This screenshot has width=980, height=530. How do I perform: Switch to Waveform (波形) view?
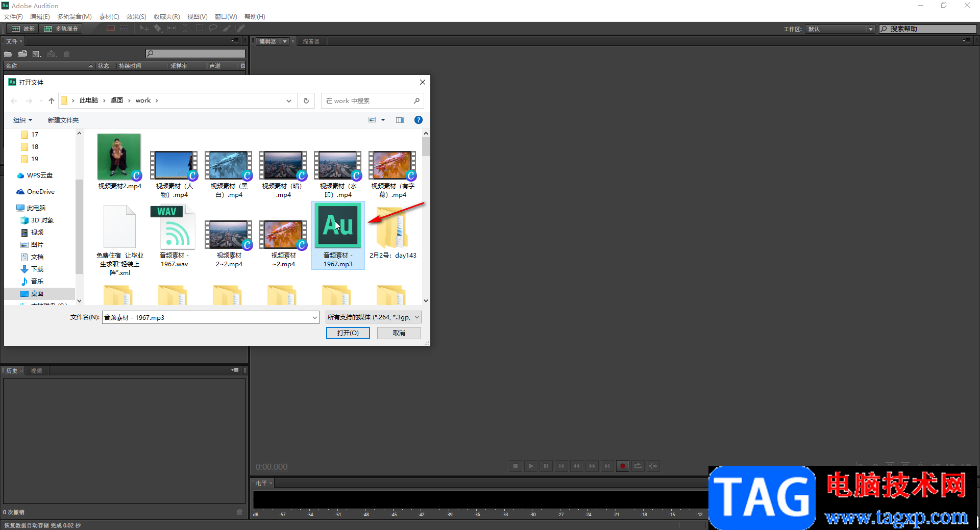click(23, 29)
